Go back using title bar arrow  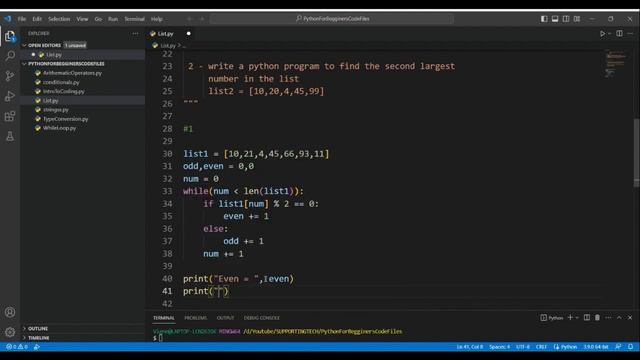point(189,19)
